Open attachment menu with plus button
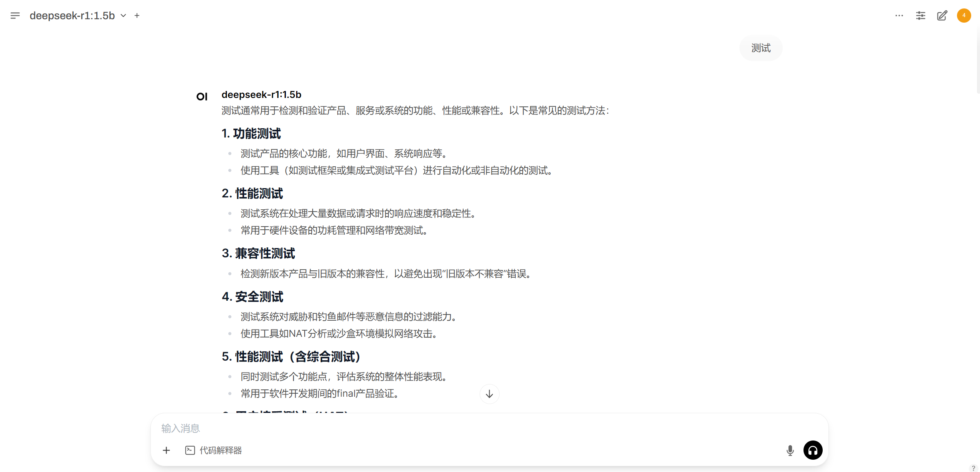 166,450
